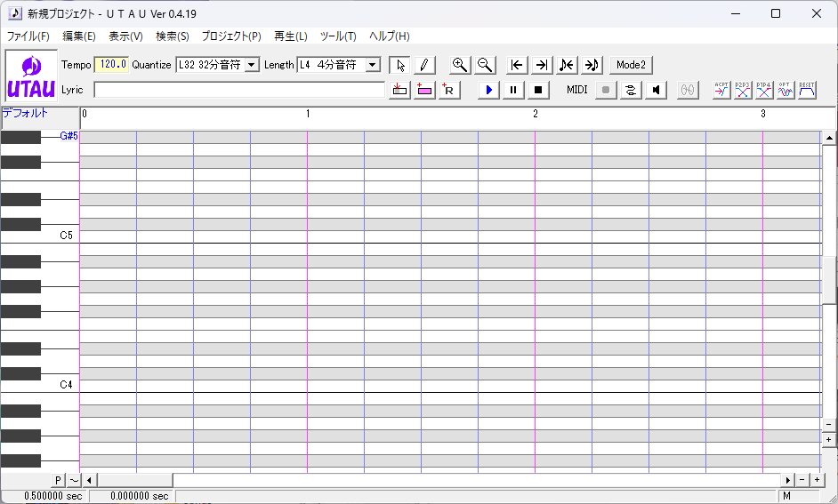Click the vertical zoom plus button
838x504 pixels.
pyautogui.click(x=829, y=440)
